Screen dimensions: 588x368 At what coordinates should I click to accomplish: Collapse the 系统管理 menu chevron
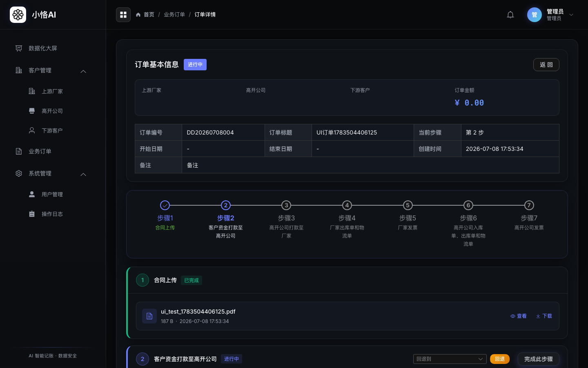[x=83, y=174]
